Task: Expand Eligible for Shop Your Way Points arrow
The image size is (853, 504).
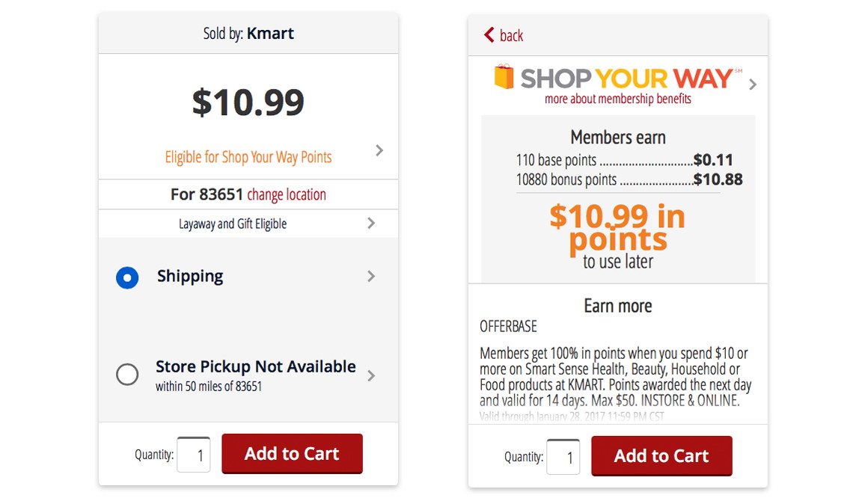Action: (x=379, y=150)
